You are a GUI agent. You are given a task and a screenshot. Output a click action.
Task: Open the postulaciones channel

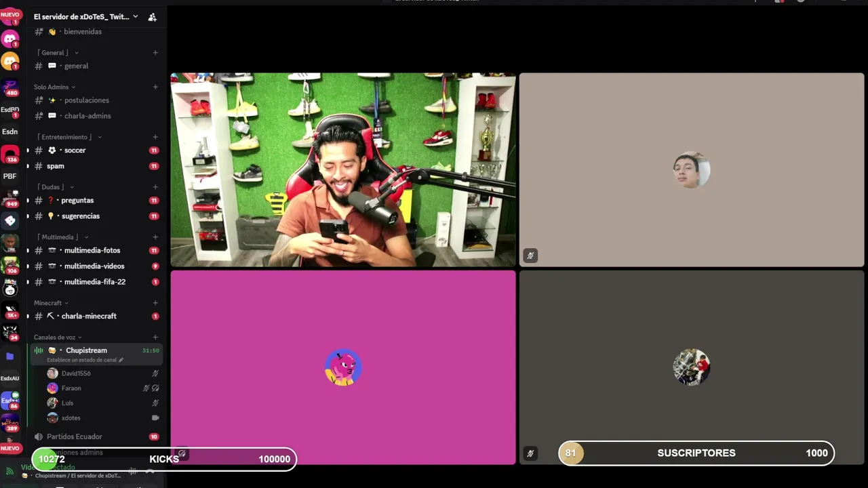point(96,100)
